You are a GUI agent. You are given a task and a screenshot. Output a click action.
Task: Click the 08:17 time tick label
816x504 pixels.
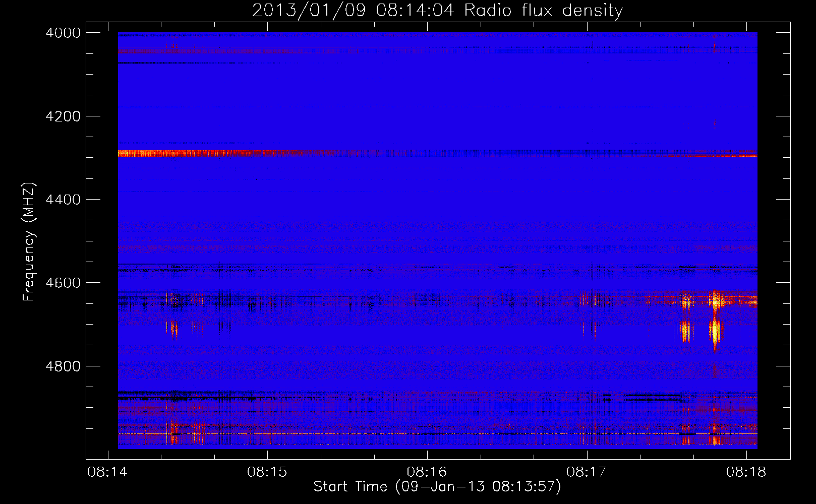587,472
